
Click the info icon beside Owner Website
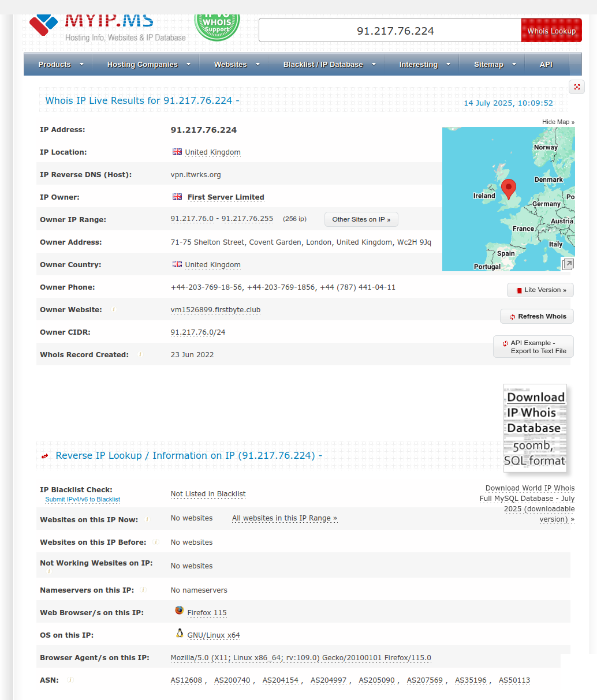pos(114,310)
